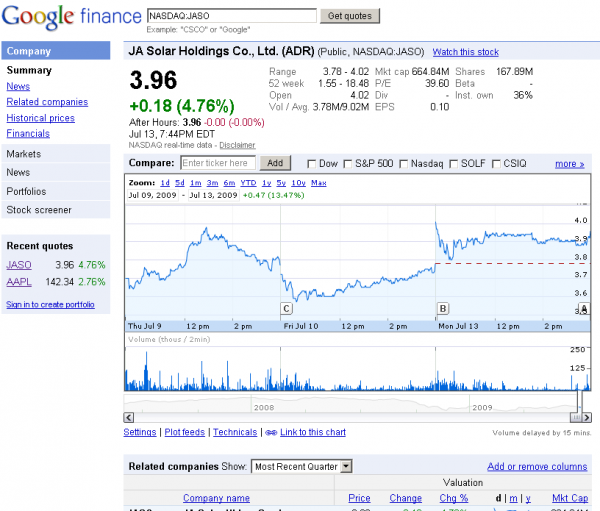Open the Plot feeds link
600x511 pixels.
click(185, 432)
